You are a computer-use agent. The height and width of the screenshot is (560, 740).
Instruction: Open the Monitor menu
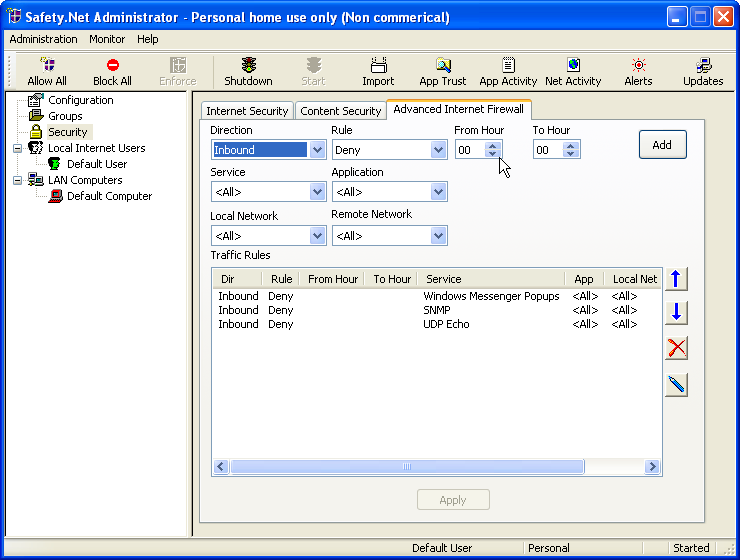point(107,39)
